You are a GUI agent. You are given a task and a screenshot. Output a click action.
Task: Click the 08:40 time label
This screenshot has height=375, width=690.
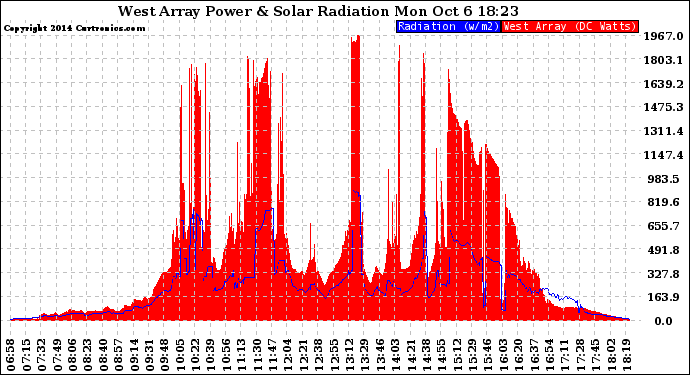pos(104,355)
